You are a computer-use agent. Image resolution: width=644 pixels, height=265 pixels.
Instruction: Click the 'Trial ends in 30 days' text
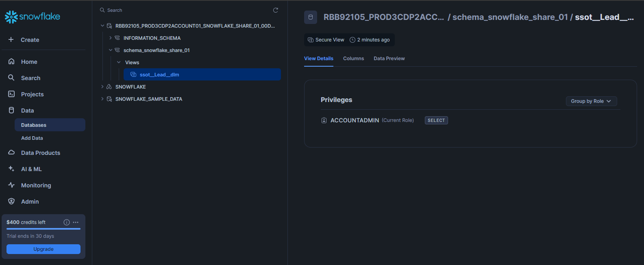pos(30,236)
